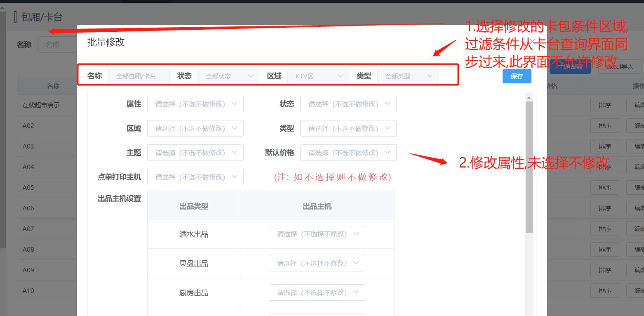Open the 类型 dropdown in edit form
The image size is (644, 316).
348,128
